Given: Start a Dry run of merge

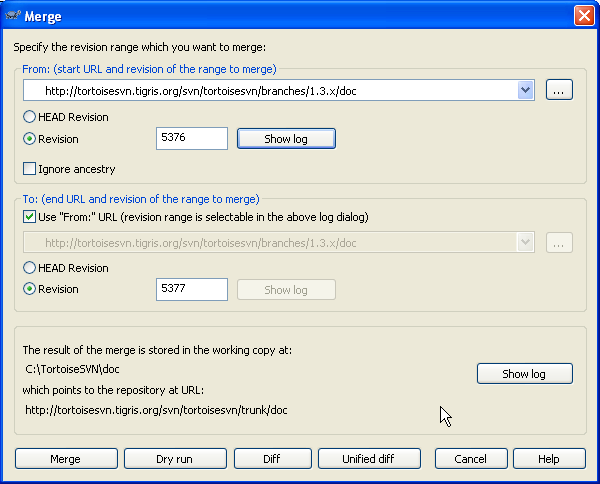Looking at the screenshot, I should coord(175,459).
